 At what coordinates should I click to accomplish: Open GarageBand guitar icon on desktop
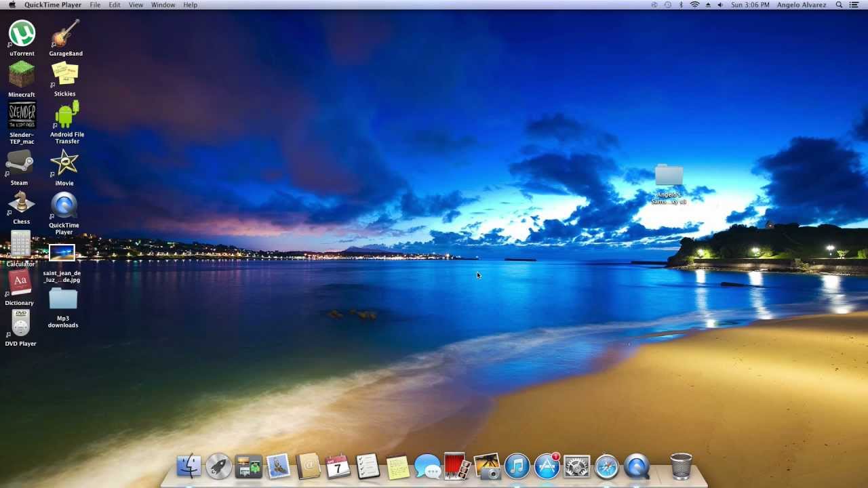[65, 34]
